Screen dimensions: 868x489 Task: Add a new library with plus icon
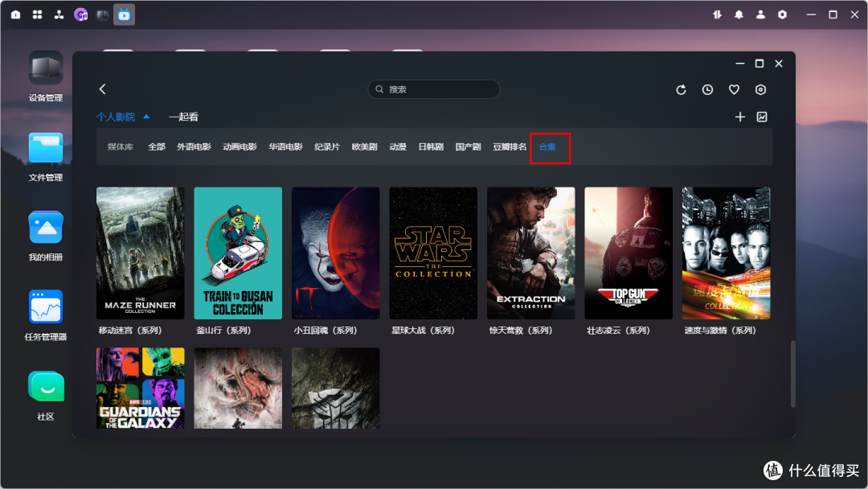pos(740,117)
